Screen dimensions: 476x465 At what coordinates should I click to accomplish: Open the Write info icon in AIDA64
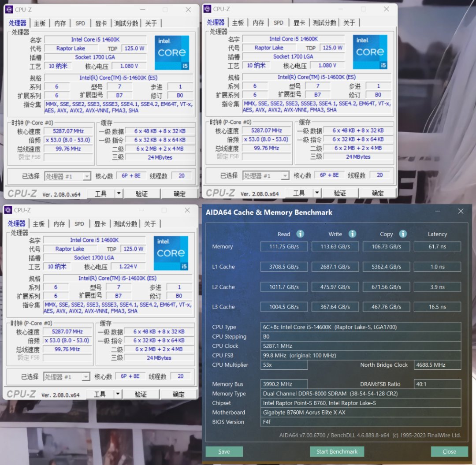pyautogui.click(x=352, y=234)
